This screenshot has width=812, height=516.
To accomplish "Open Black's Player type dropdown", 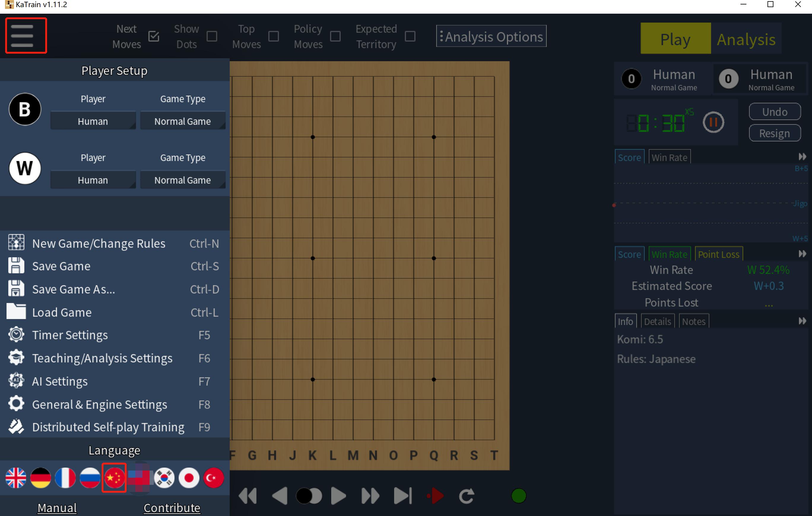I will click(x=93, y=121).
